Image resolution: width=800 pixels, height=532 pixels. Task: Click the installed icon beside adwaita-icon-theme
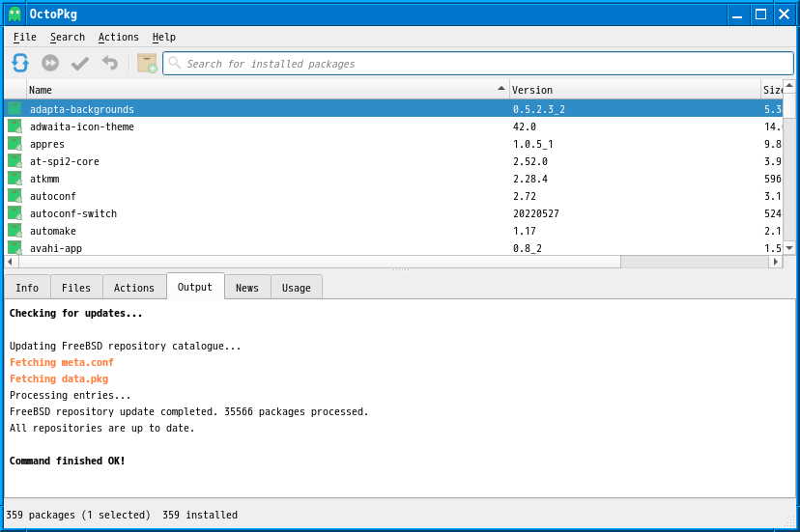(x=14, y=126)
